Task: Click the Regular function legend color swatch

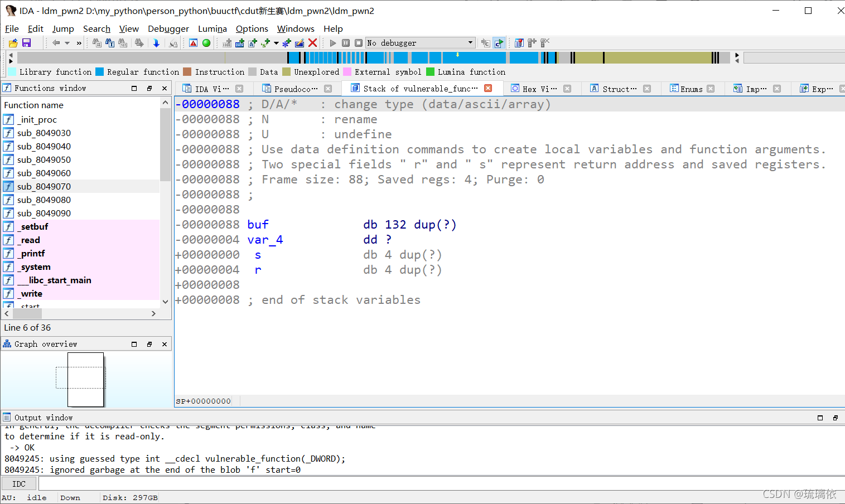Action: coord(99,71)
